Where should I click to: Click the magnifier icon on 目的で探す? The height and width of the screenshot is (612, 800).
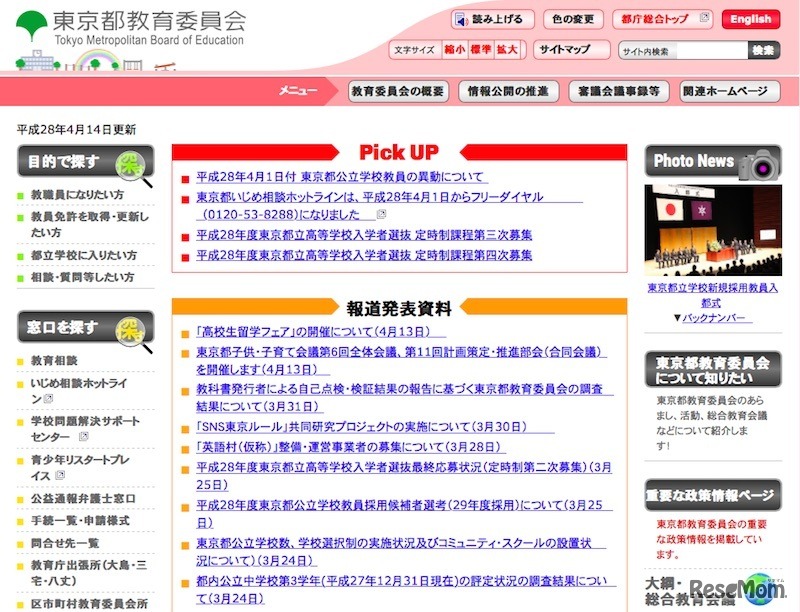pos(133,167)
